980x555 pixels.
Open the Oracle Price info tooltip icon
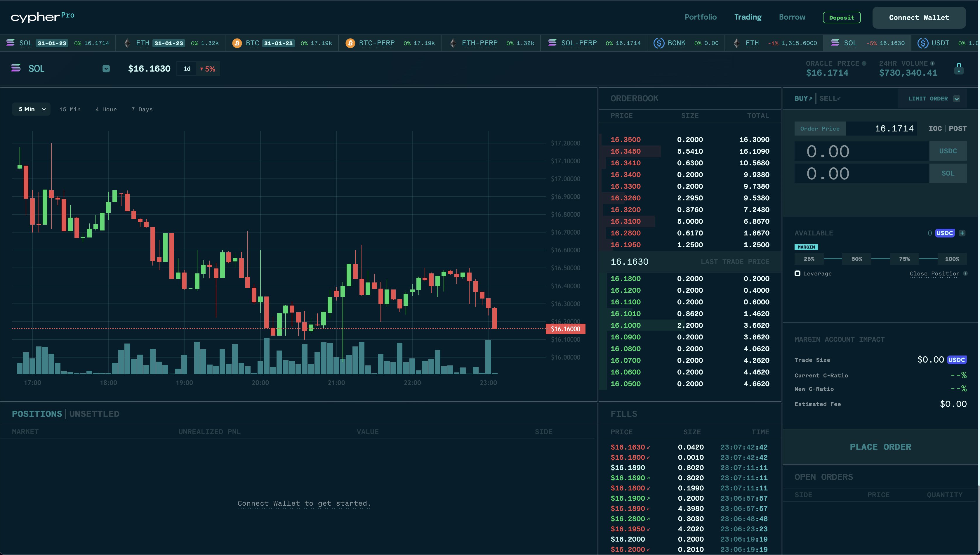[x=863, y=63]
